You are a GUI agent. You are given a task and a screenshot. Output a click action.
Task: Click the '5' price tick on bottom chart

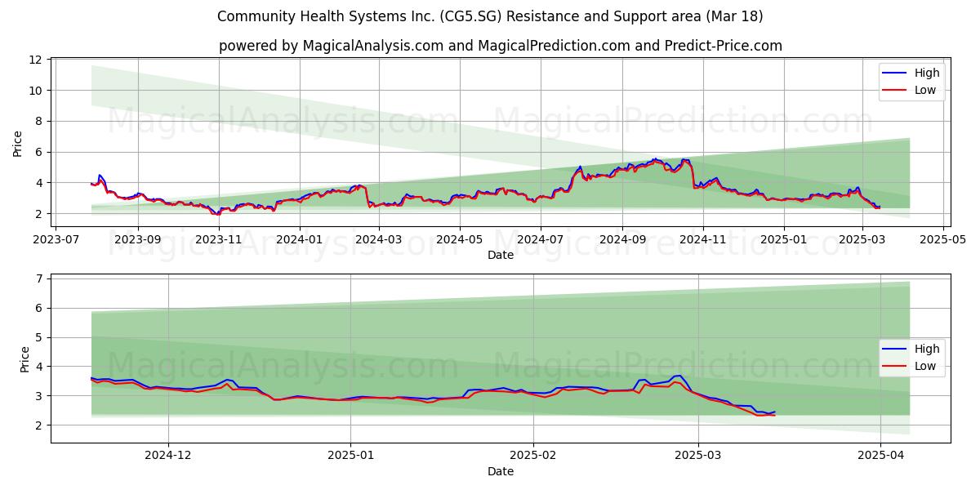click(40, 337)
